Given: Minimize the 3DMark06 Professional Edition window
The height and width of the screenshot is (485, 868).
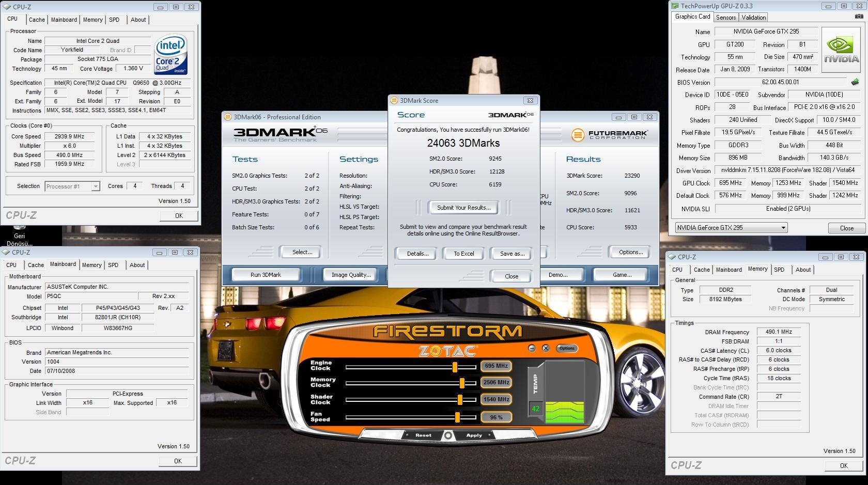Looking at the screenshot, I should click(618, 117).
